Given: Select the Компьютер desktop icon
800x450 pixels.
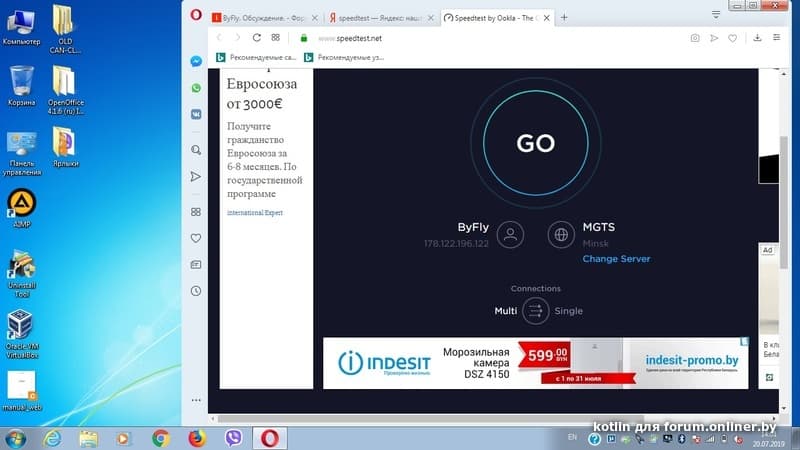Looking at the screenshot, I should tap(21, 26).
